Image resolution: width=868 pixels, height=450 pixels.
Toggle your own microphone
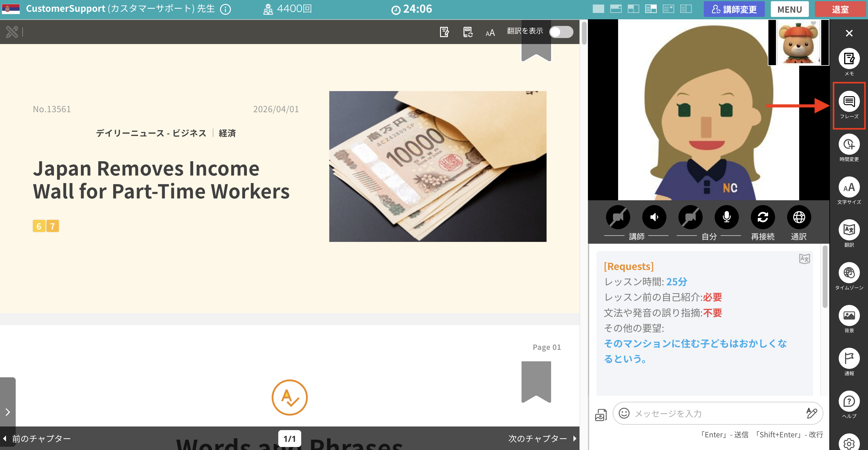726,217
